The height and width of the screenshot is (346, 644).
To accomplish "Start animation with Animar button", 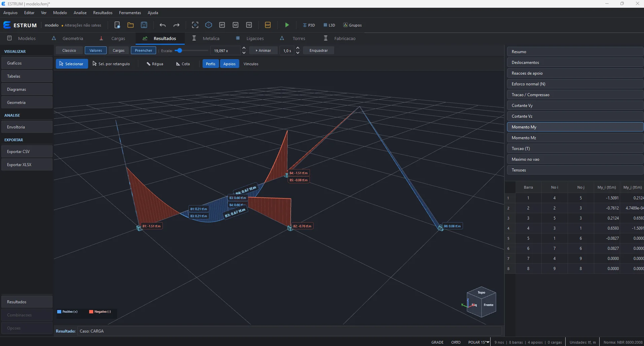I will tap(263, 50).
